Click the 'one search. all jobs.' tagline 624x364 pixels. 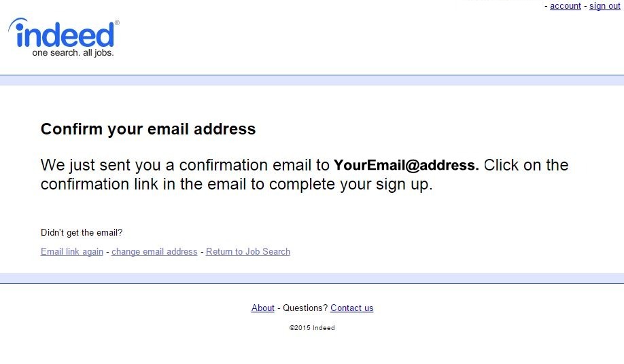click(x=73, y=53)
